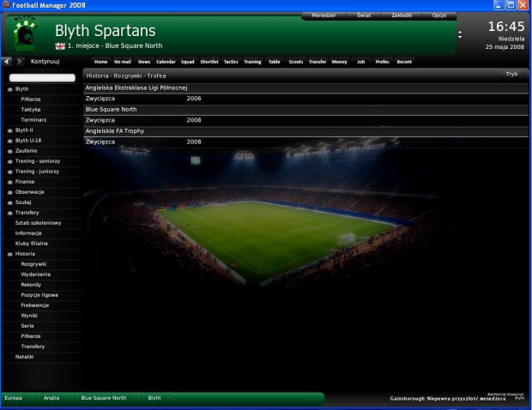Select Rekordy under Historia
532x410 pixels.
[x=31, y=285]
